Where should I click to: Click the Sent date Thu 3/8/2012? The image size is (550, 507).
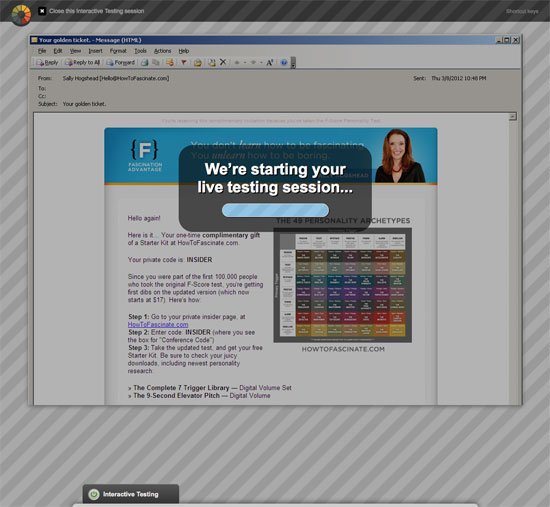click(458, 78)
